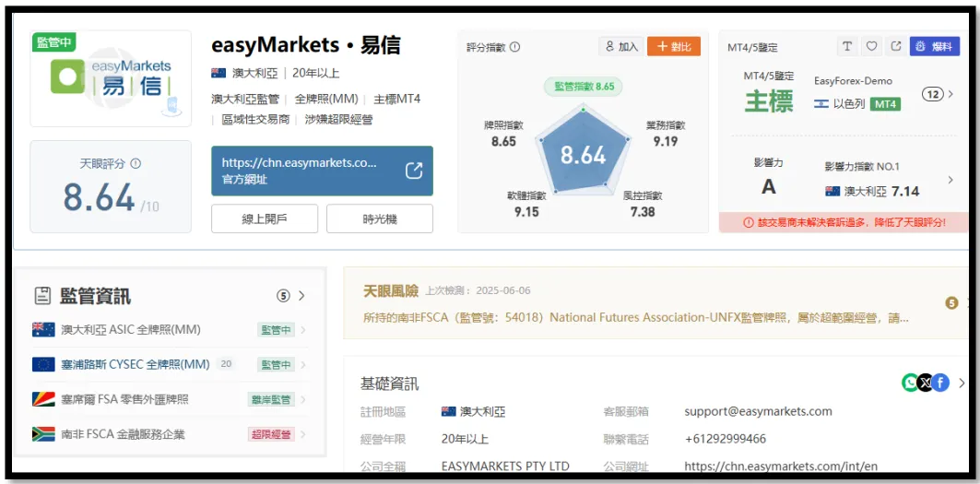Click the phone number +61292999466
The image size is (980, 484).
coord(725,439)
